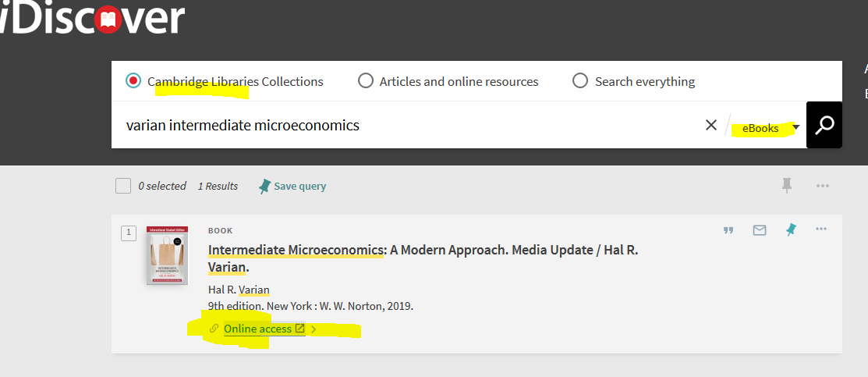Select Cambridge Libraries Collections radio button
This screenshot has width=868, height=377.
tap(133, 81)
